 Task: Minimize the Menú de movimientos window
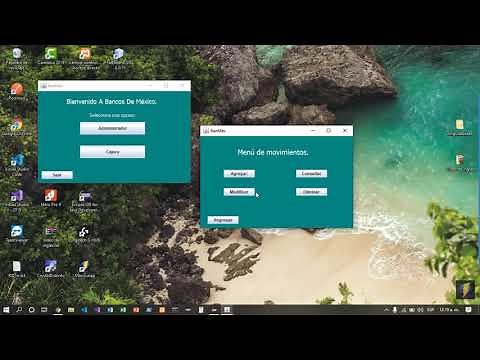(x=313, y=131)
